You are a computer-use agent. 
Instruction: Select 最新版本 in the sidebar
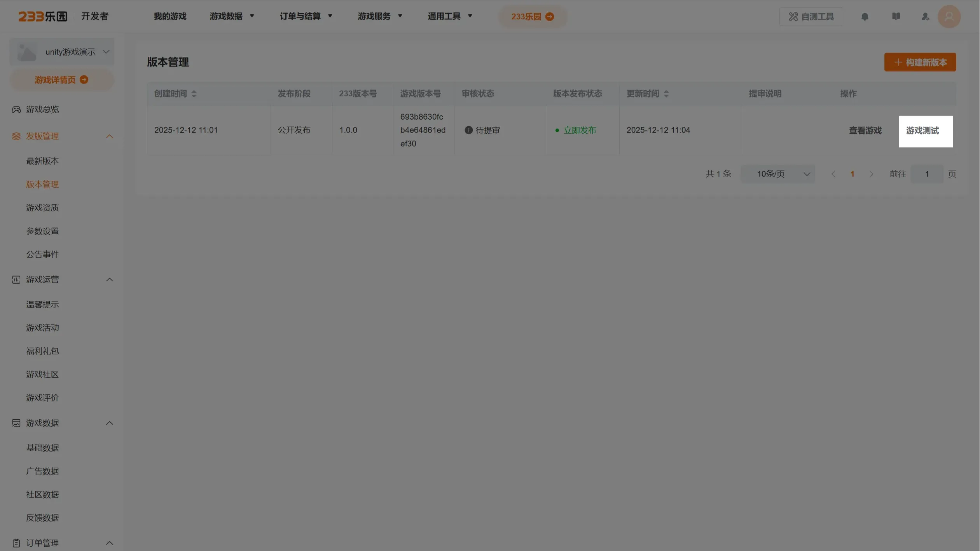[x=42, y=161]
